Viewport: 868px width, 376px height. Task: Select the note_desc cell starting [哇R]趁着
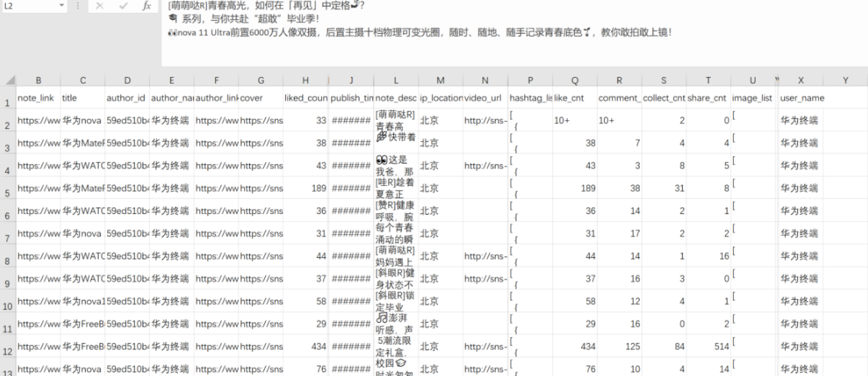click(396, 188)
